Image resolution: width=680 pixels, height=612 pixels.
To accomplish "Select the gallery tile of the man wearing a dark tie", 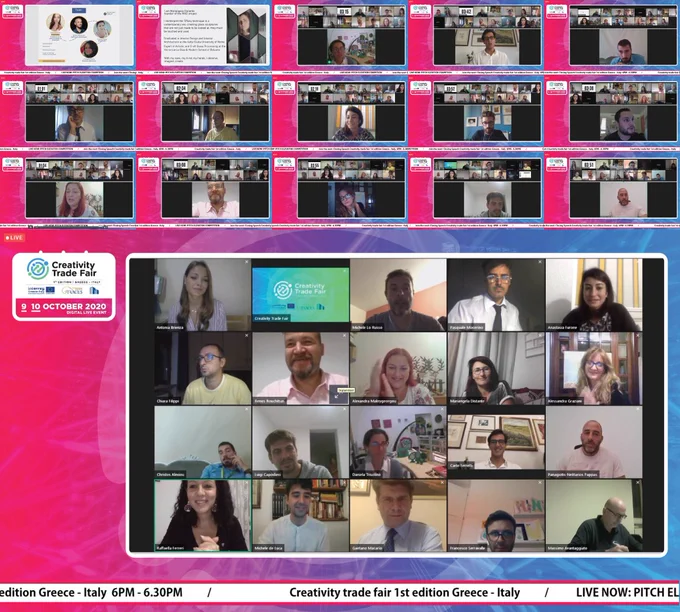I will pyautogui.click(x=496, y=295).
